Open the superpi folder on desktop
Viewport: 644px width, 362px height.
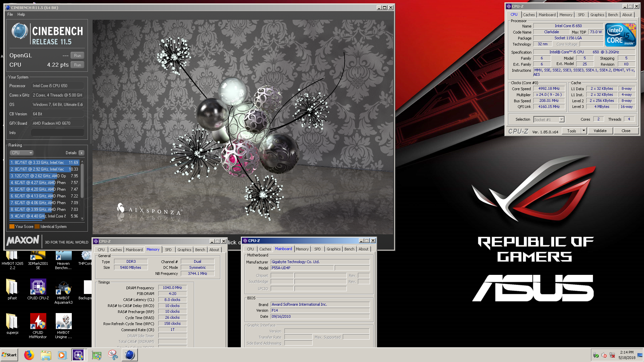tap(12, 324)
